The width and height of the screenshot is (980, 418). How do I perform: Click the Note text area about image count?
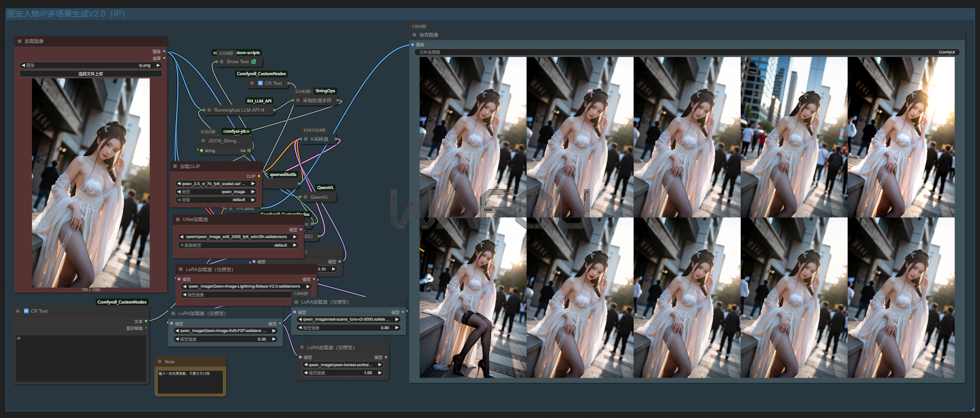click(x=190, y=382)
